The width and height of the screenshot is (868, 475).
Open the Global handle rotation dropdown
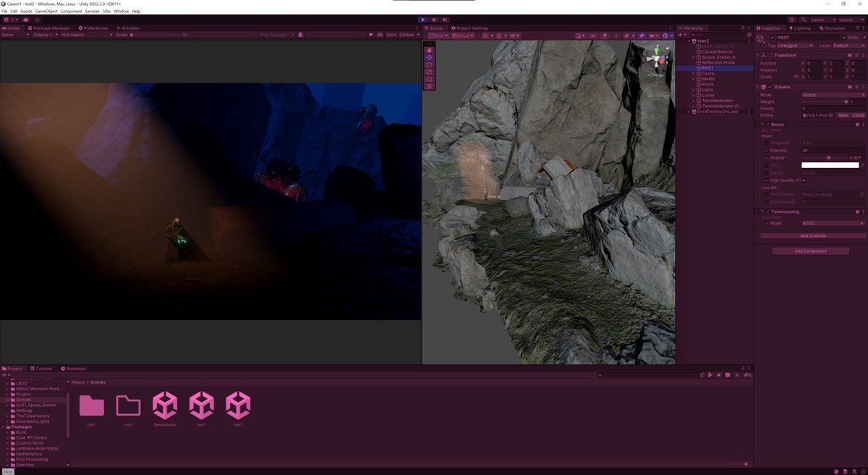click(x=463, y=35)
